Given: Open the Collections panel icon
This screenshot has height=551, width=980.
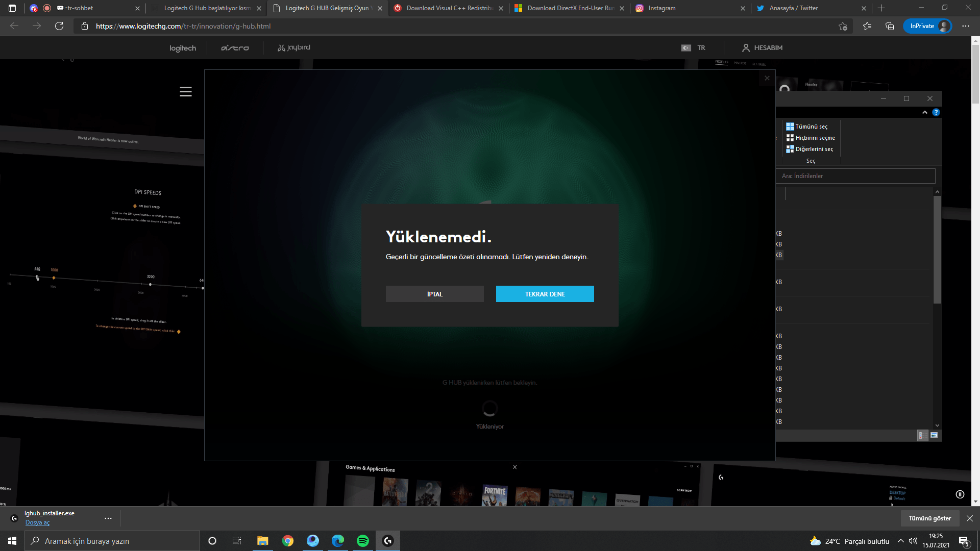Looking at the screenshot, I should pyautogui.click(x=890, y=26).
